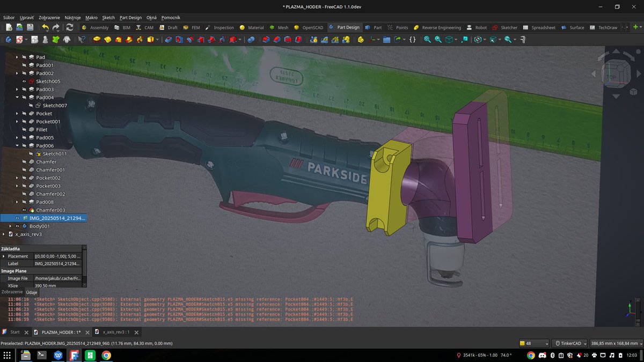Image resolution: width=644 pixels, height=362 pixels.
Task: Toggle visibility of Sketch005
Action: pos(24,82)
